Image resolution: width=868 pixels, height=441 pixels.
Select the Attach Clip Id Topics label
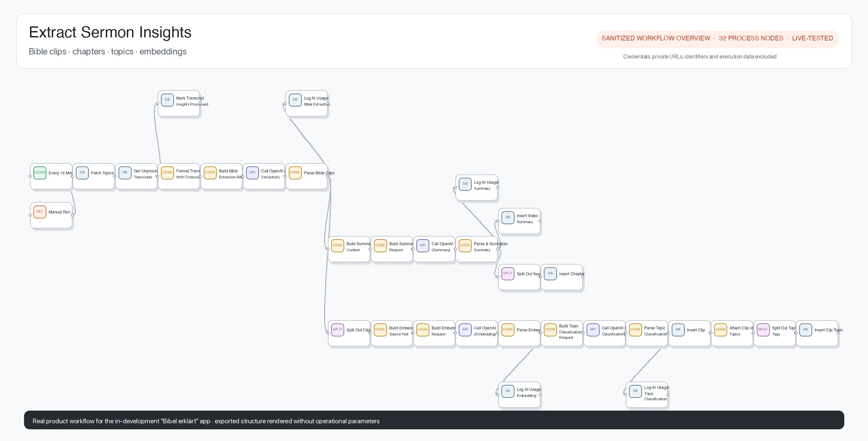[741, 331]
